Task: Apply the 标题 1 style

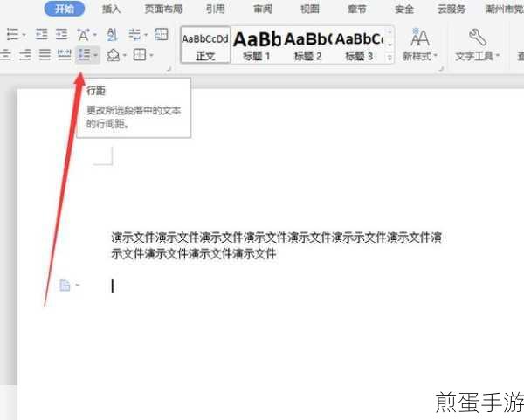Action: [x=257, y=45]
